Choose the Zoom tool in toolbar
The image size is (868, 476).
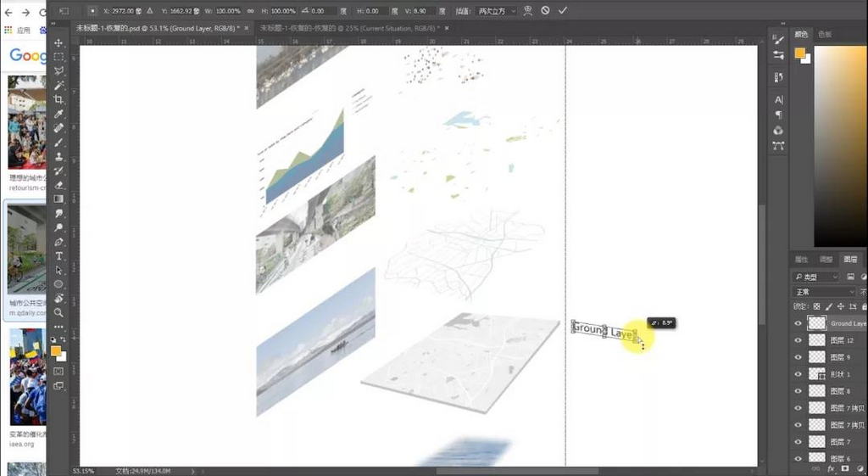(58, 312)
